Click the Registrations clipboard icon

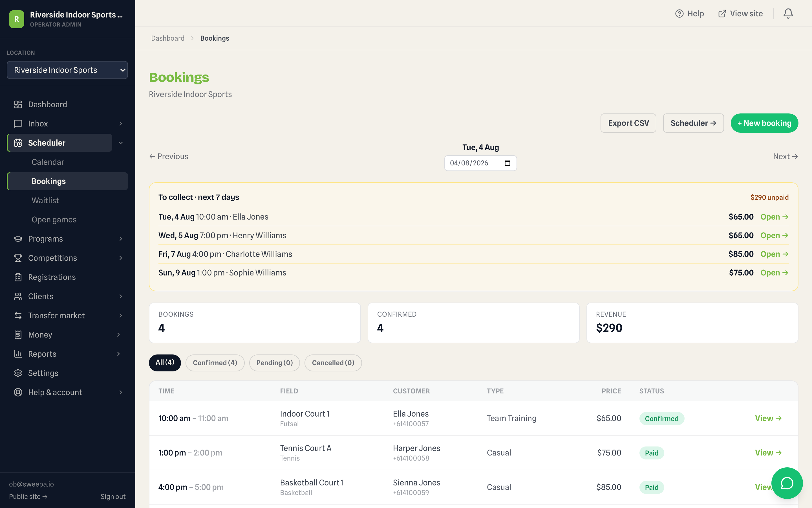pyautogui.click(x=18, y=277)
